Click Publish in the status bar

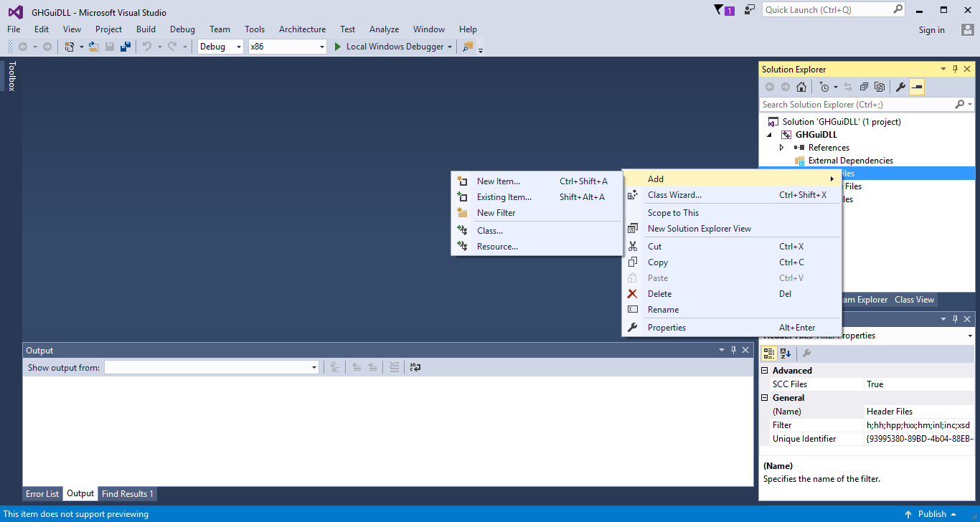click(932, 514)
